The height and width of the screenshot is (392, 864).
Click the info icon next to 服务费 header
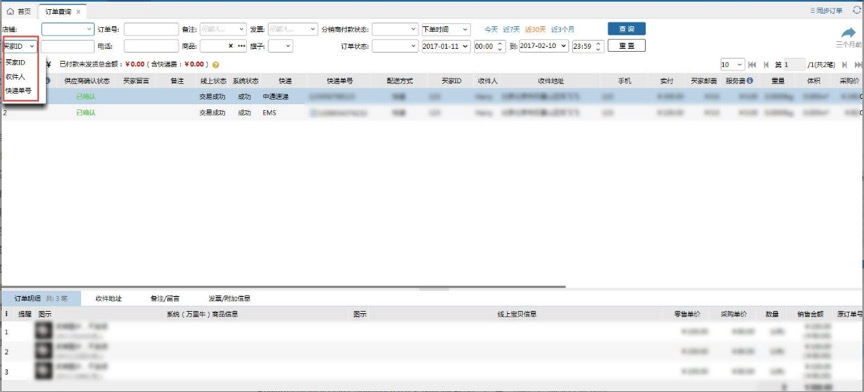pos(750,80)
